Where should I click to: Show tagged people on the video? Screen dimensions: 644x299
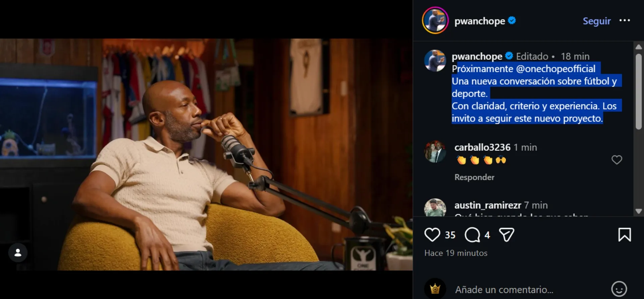(18, 253)
